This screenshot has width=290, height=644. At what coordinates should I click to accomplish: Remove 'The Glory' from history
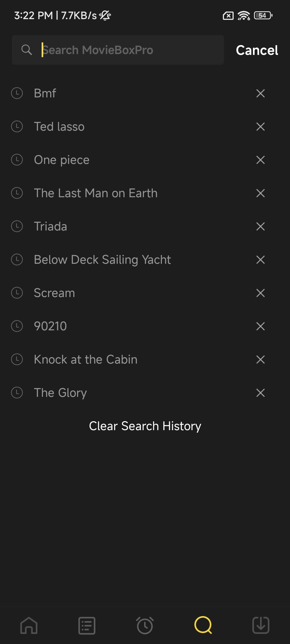[x=260, y=393]
